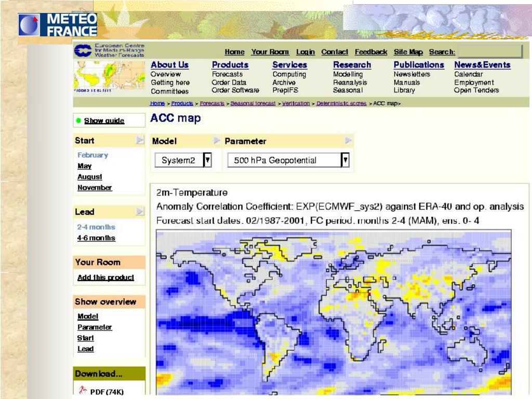Viewport: 532px width, 399px height.
Task: Select November start month
Action: (95, 187)
